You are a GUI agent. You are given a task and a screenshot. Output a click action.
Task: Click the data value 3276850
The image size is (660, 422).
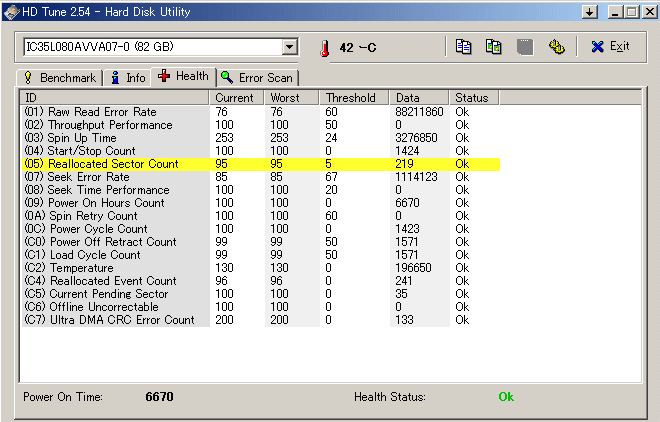pyautogui.click(x=416, y=138)
